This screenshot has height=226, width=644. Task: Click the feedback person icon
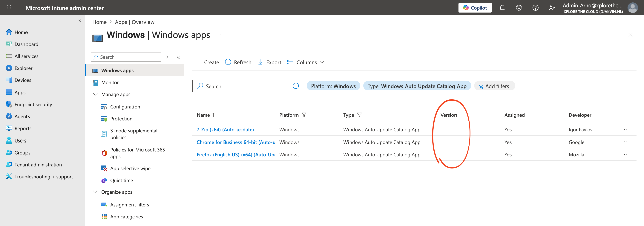(552, 8)
